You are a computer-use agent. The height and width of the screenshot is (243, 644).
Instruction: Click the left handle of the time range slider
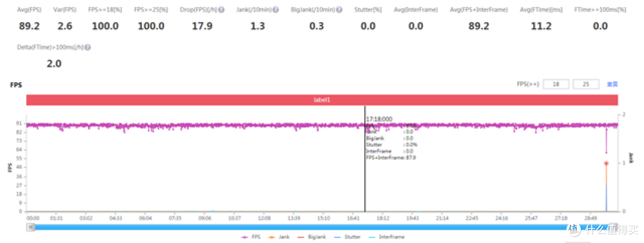tap(32, 227)
